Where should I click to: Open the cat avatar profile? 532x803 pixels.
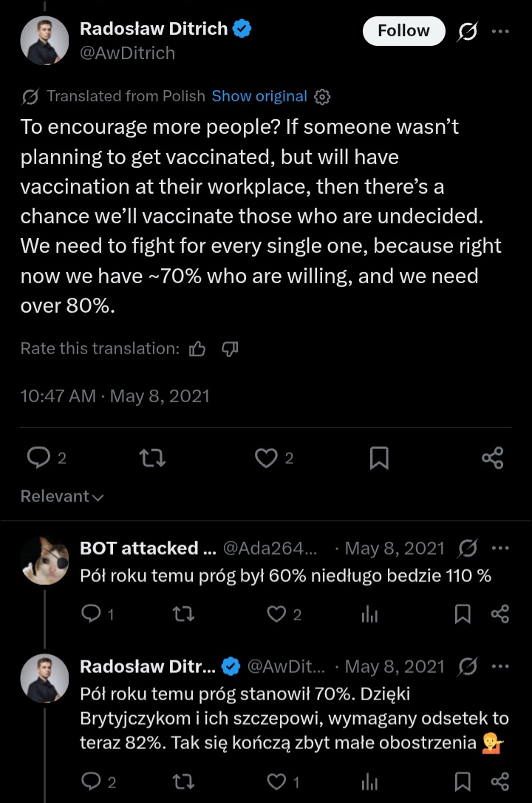[x=44, y=561]
